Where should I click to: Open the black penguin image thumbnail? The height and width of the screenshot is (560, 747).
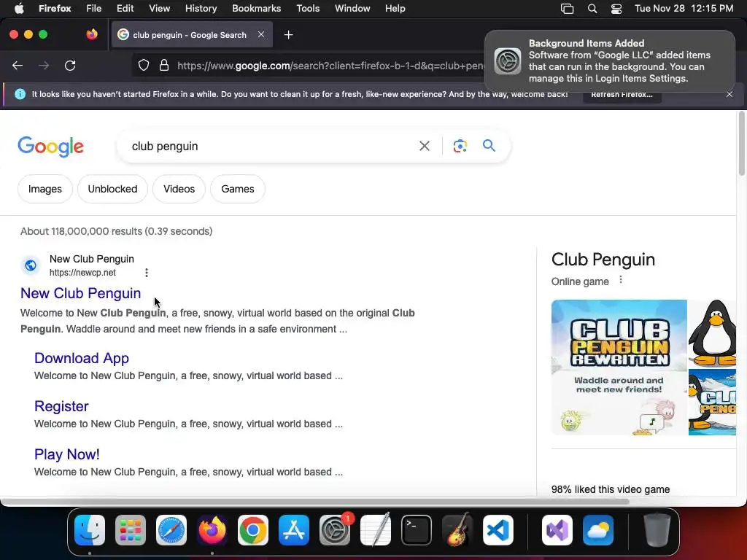pyautogui.click(x=712, y=332)
